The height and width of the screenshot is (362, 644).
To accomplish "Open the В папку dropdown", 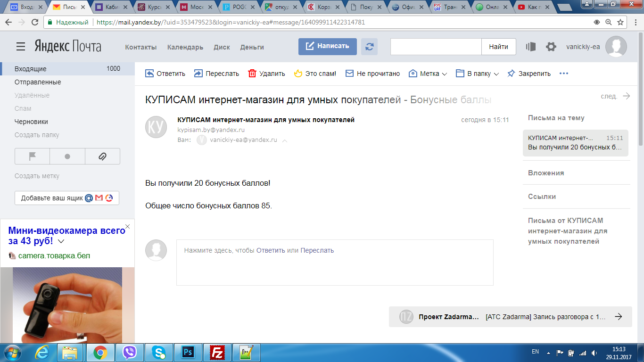I will pyautogui.click(x=477, y=74).
